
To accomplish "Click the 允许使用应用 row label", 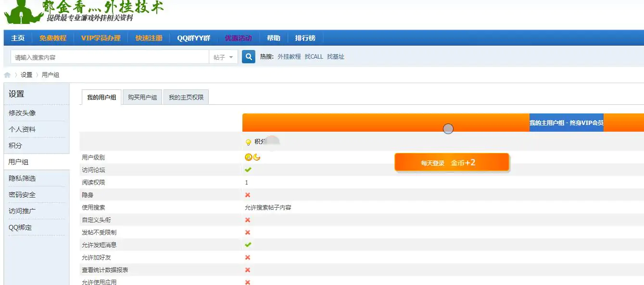I will coord(99,282).
